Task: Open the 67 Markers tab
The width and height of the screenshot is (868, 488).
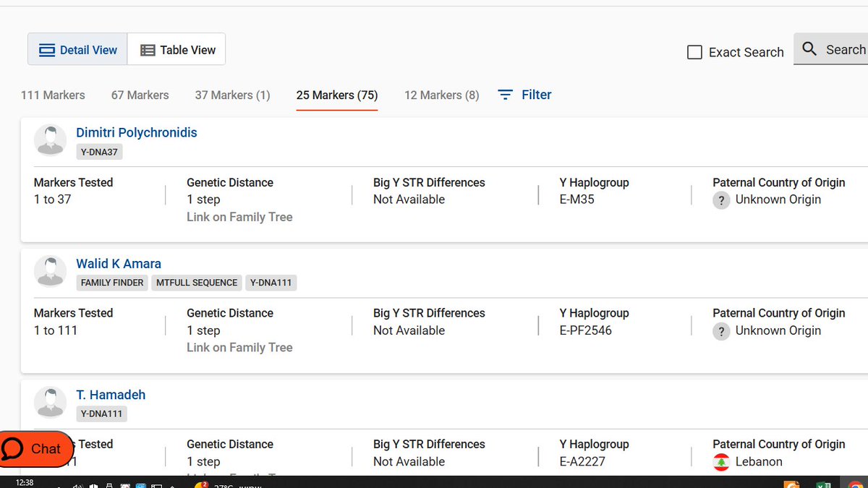Action: click(x=140, y=95)
